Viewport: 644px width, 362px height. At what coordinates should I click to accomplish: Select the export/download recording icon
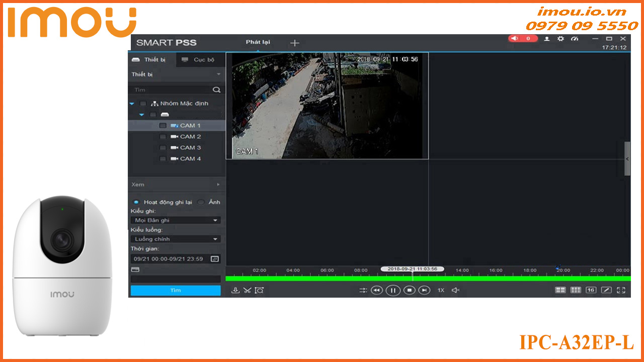pyautogui.click(x=236, y=291)
